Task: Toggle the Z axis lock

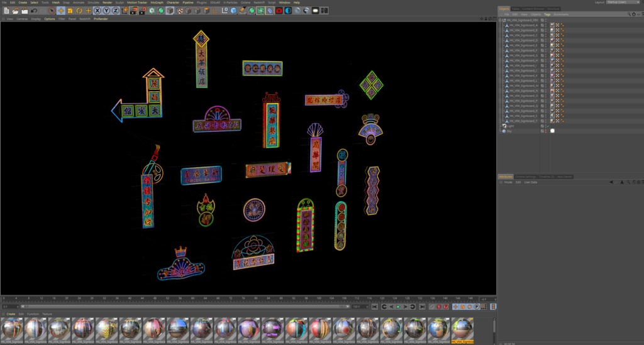Action: tap(116, 11)
